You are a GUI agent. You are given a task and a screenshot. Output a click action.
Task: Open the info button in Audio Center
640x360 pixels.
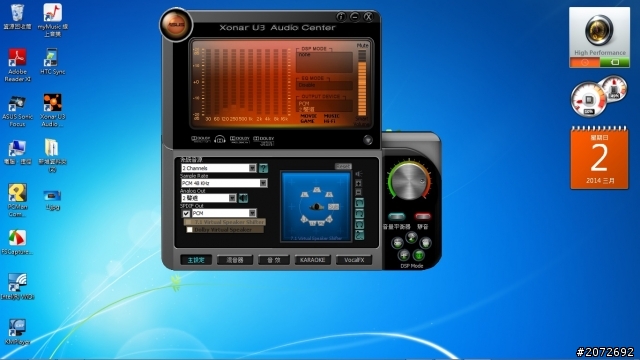coord(341,17)
